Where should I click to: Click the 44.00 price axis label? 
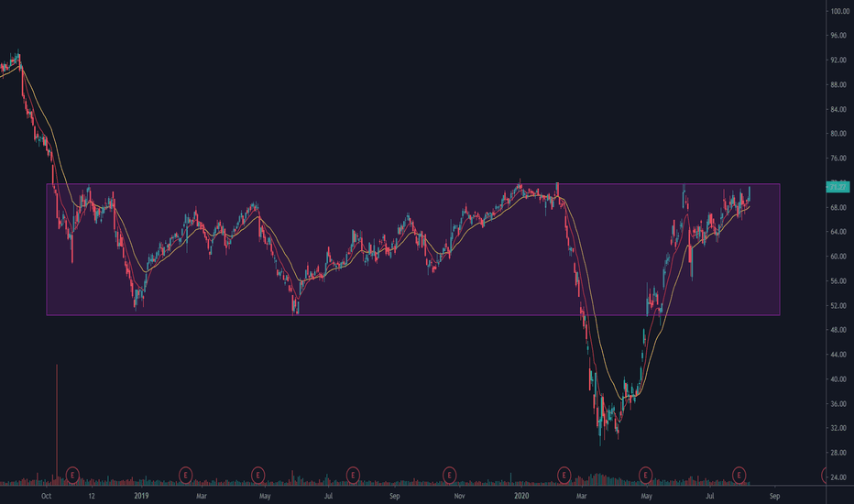coord(838,354)
